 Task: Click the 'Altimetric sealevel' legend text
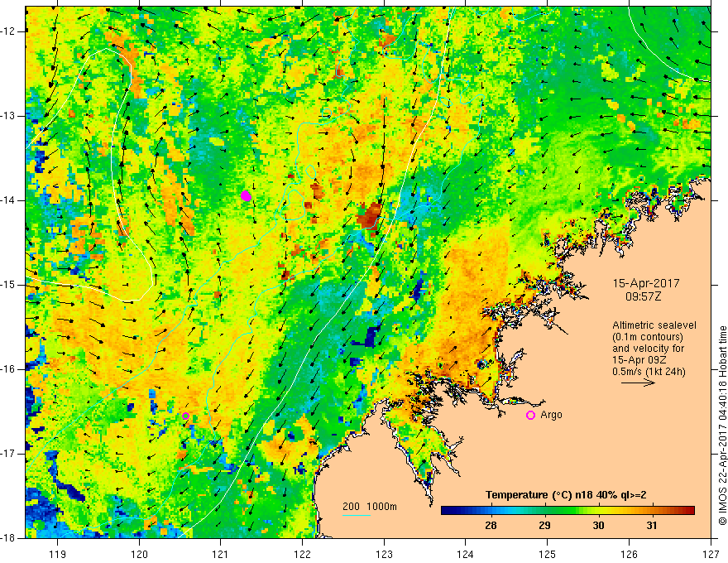click(654, 325)
